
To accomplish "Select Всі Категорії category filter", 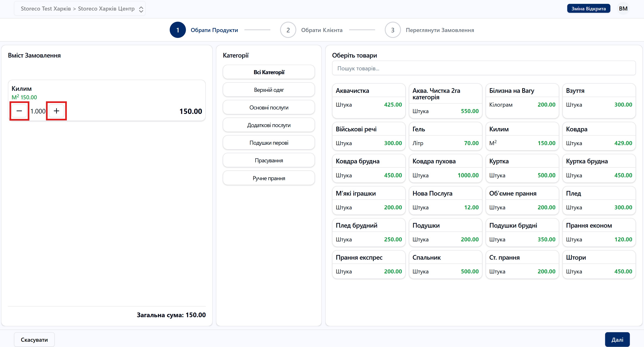I will [269, 72].
